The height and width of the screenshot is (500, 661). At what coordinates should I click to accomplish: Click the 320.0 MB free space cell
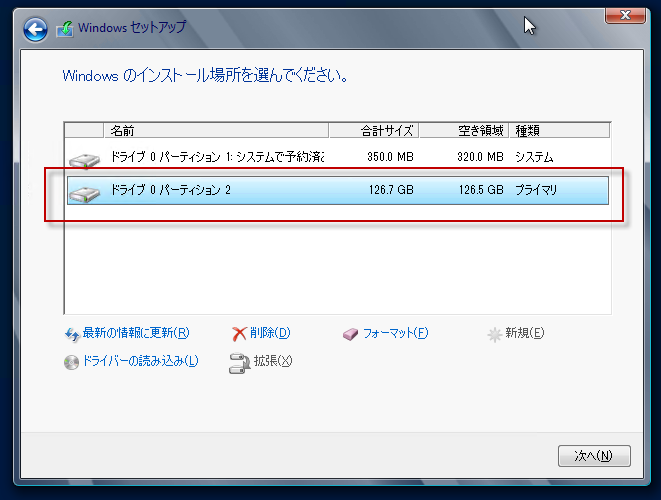(x=480, y=157)
